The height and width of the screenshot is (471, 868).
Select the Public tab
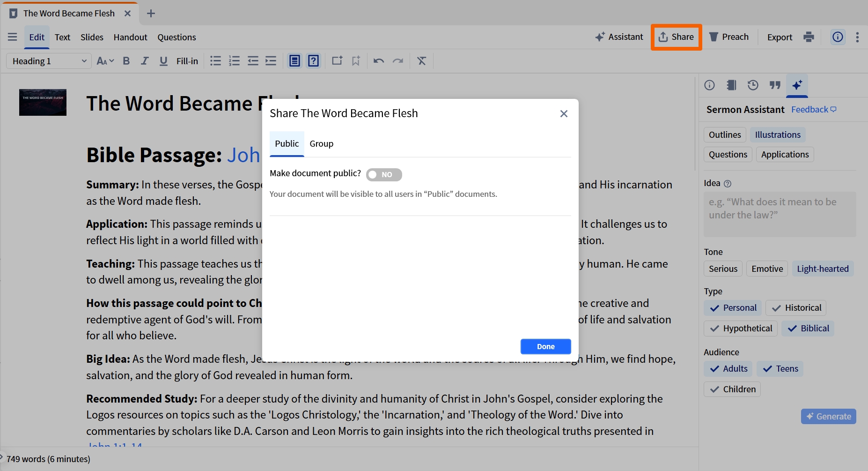tap(287, 144)
